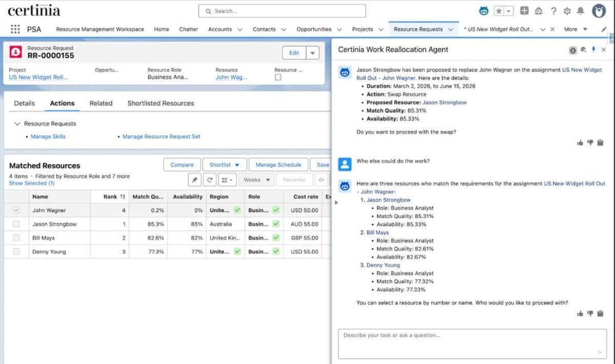Open the Einstein agent icon in header
The image size is (615, 364).
click(x=482, y=10)
